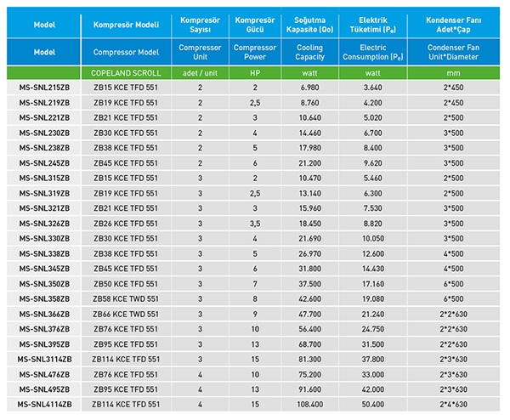Click the MS-SNL215ZB model cell
This screenshot has height=420, width=510.
click(x=44, y=88)
